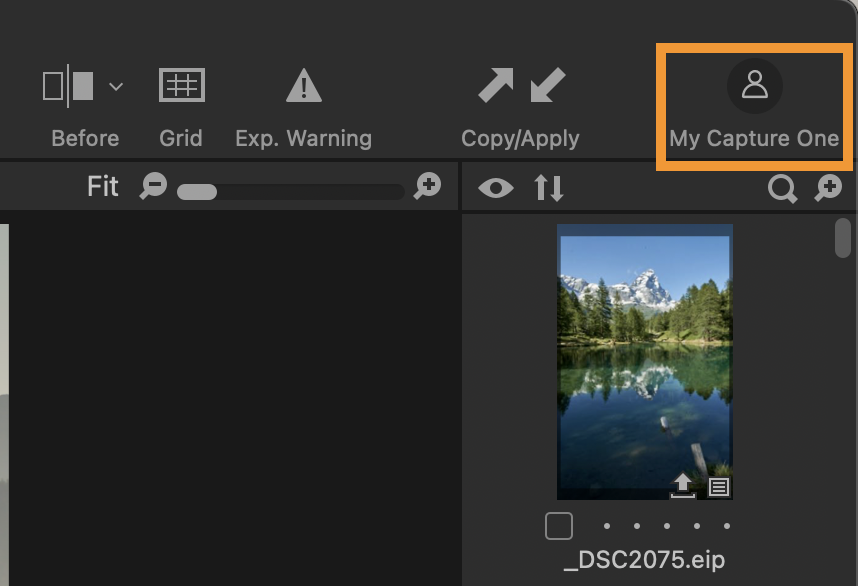Screen dimensions: 858x586
Task: Click the upload arrow badge on thumbnail
Action: tap(682, 486)
